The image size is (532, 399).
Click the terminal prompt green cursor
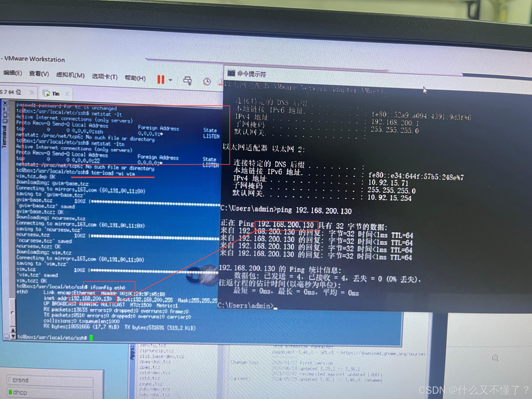point(91,338)
